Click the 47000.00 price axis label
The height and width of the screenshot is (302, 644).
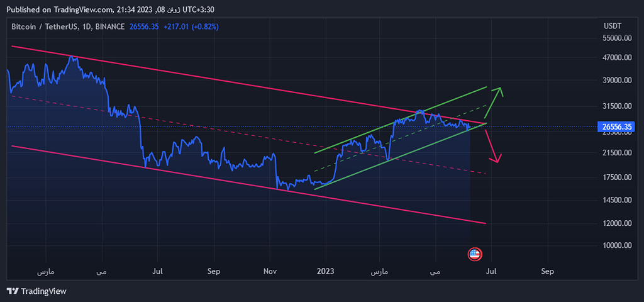click(x=616, y=58)
